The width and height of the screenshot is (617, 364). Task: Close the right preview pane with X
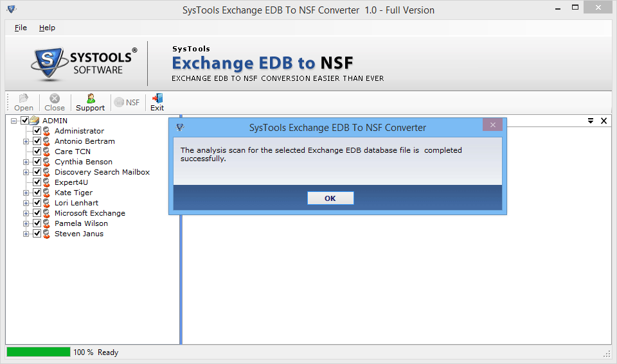tap(604, 121)
